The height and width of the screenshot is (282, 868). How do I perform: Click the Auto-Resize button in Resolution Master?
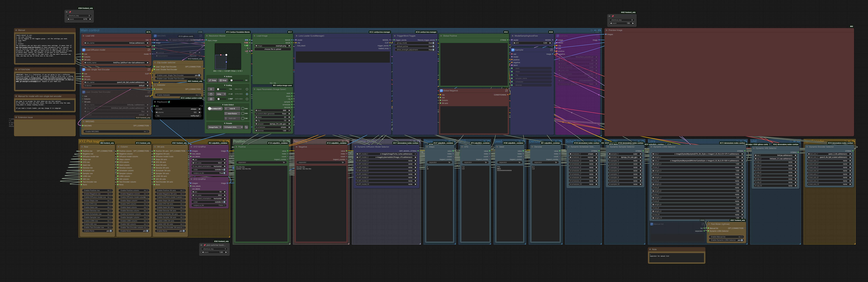point(232,114)
